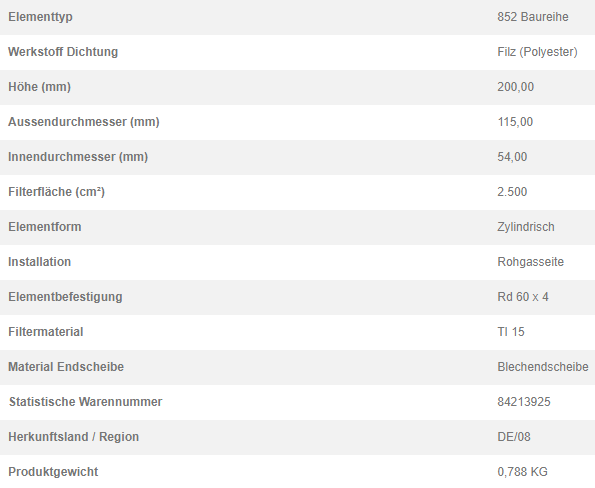Select the Filz (Polyester) value
The width and height of the screenshot is (595, 488).
[x=537, y=52]
